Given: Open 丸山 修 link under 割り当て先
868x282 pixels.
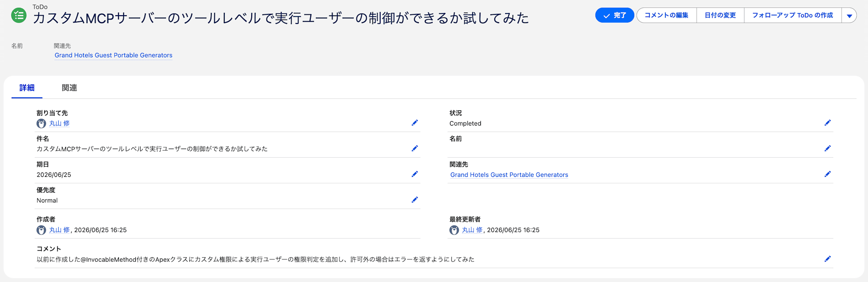Looking at the screenshot, I should [59, 123].
